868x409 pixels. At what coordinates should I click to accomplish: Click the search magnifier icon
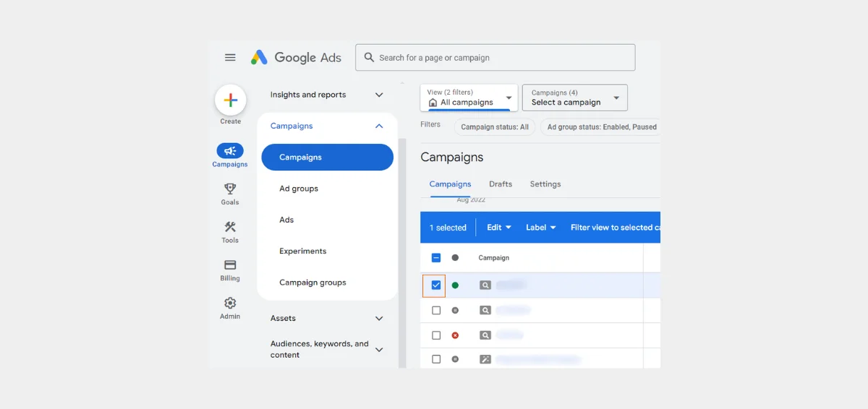click(x=369, y=58)
